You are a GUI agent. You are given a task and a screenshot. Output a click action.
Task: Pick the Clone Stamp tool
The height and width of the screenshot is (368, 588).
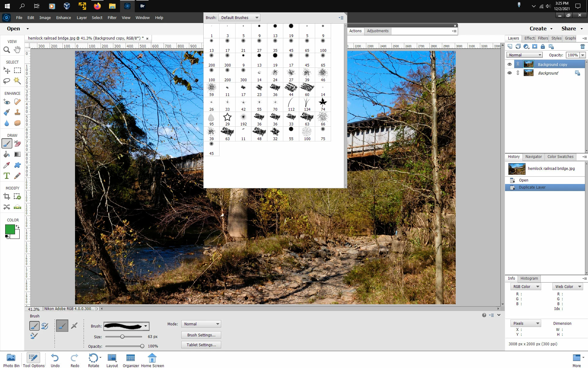click(x=17, y=112)
